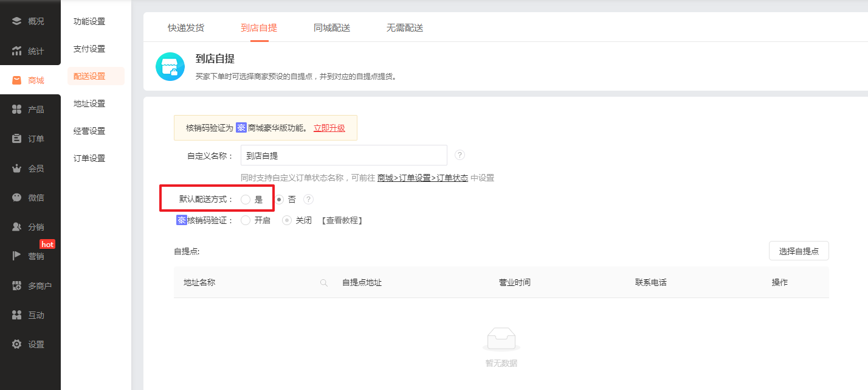Open the 订单 orders icon
The width and height of the screenshot is (868, 390).
pos(17,139)
